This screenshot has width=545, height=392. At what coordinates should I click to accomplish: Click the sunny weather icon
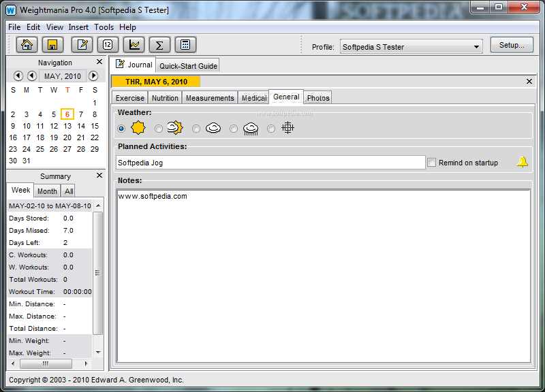pyautogui.click(x=138, y=128)
